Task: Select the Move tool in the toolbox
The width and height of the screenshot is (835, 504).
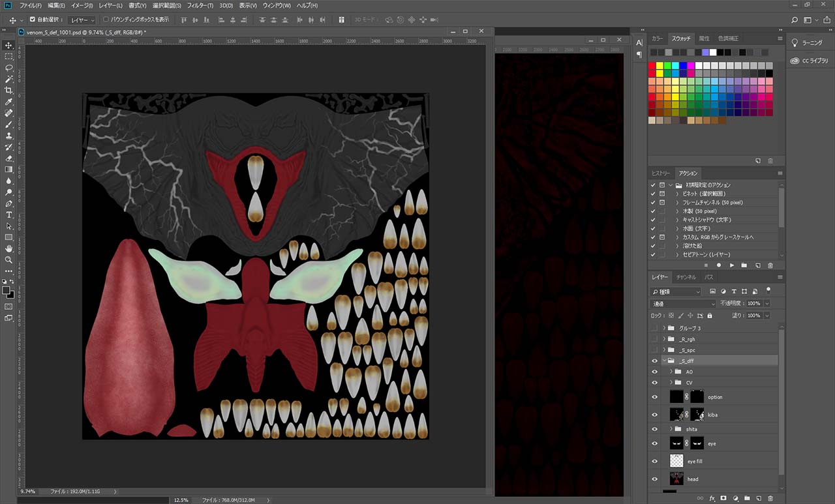Action: pyautogui.click(x=8, y=45)
